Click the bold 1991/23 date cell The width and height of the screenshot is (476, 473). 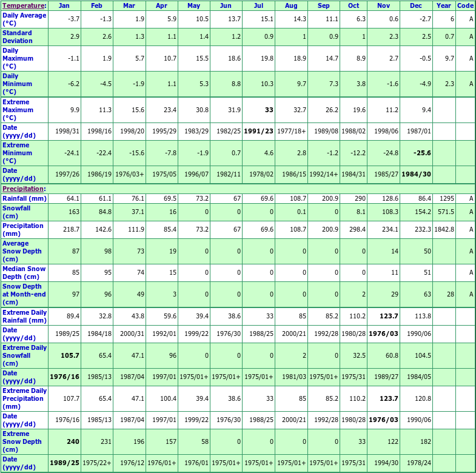(x=260, y=131)
